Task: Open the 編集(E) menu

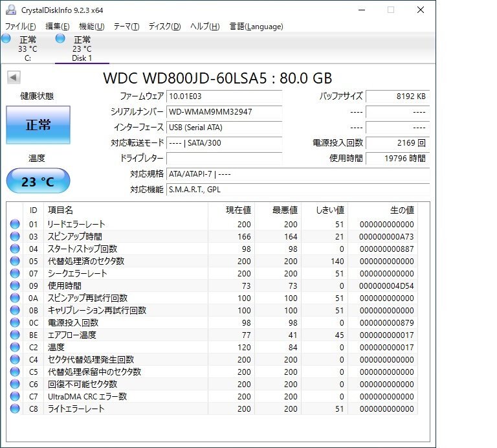Action: coord(58,27)
